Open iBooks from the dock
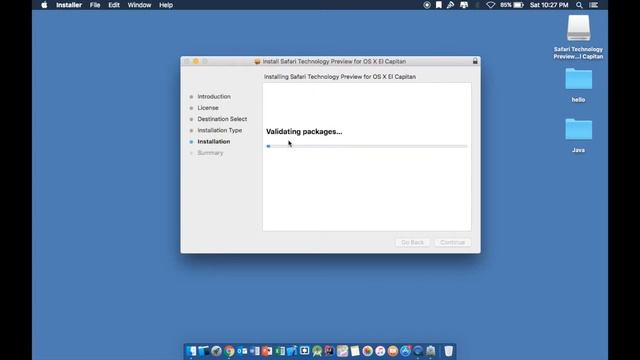The height and width of the screenshot is (360, 640). click(393, 351)
